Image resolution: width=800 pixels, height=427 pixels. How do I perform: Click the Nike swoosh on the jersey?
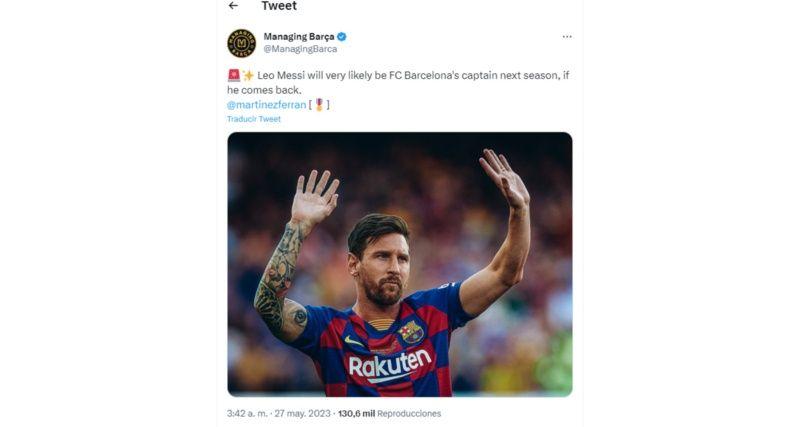pos(354,341)
